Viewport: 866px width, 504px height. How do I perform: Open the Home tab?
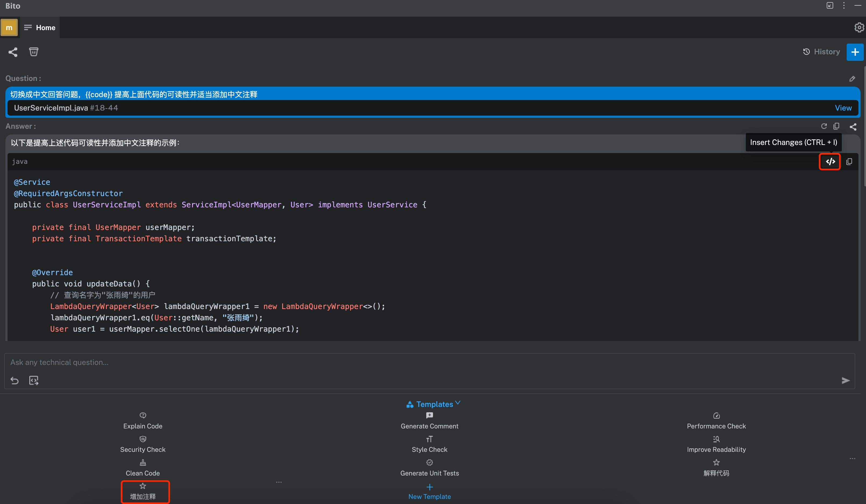click(x=40, y=27)
